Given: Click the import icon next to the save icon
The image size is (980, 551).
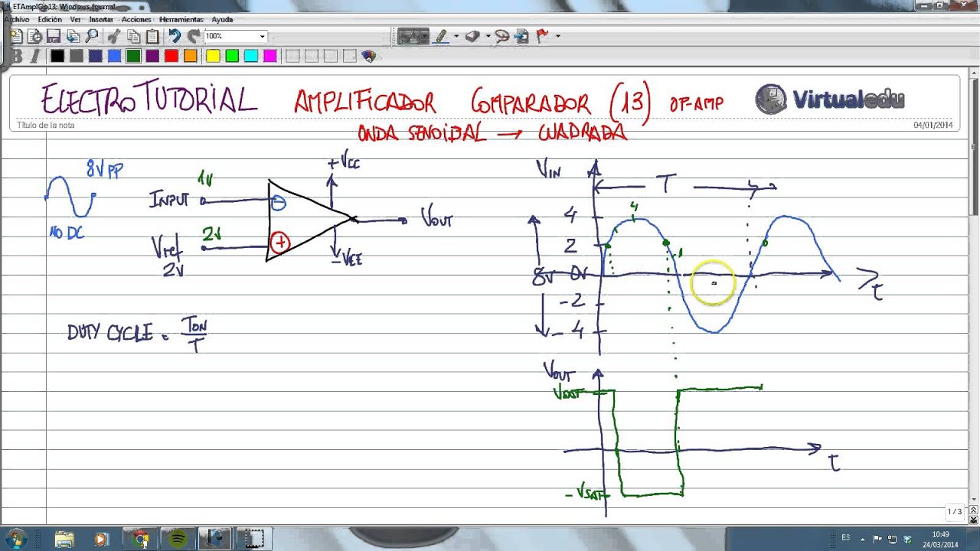Looking at the screenshot, I should (73, 36).
